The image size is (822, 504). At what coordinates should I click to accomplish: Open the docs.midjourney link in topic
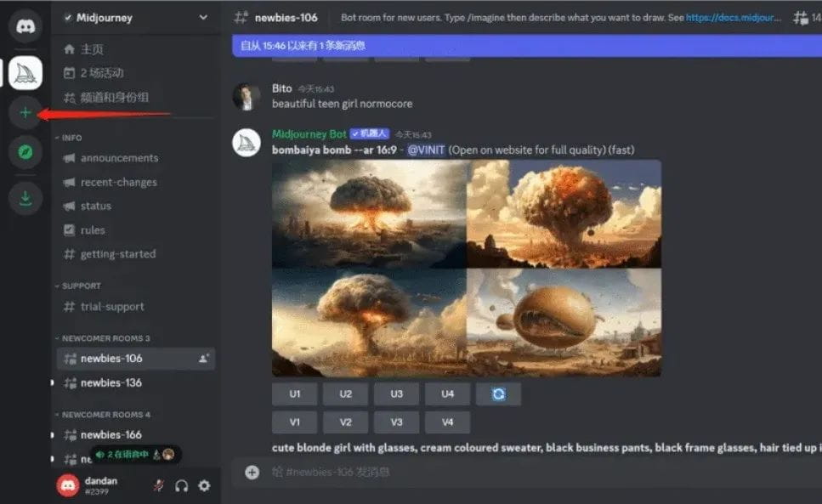coord(733,17)
